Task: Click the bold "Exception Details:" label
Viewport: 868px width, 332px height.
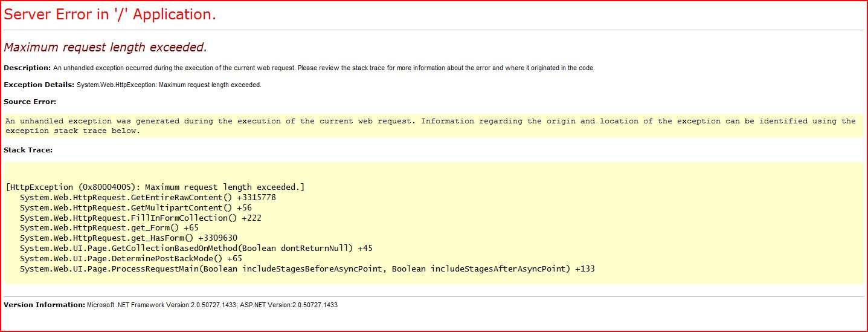Action: (39, 85)
